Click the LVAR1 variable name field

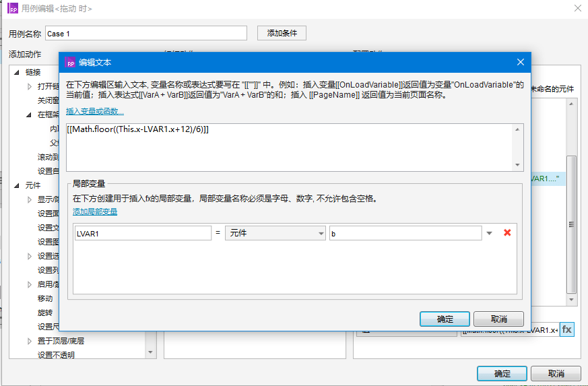pyautogui.click(x=142, y=233)
